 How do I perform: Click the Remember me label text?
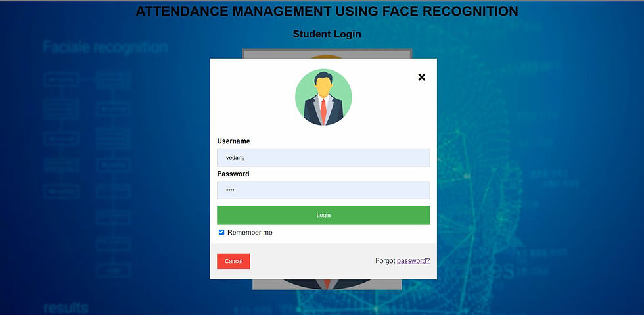(250, 233)
